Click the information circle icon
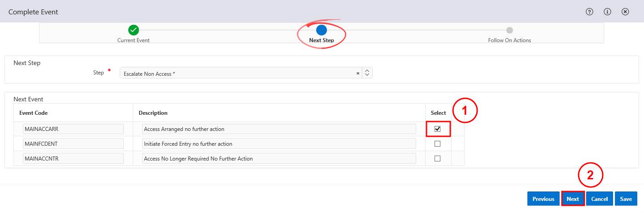The image size is (644, 213). pyautogui.click(x=608, y=12)
